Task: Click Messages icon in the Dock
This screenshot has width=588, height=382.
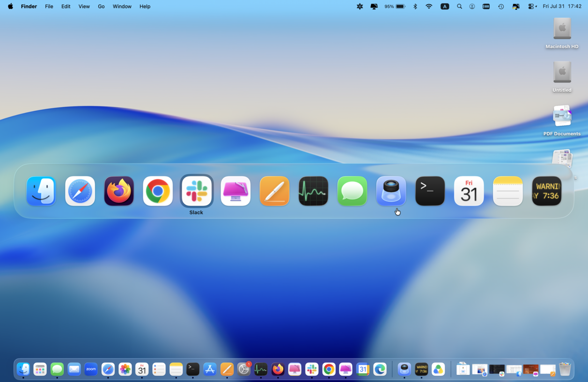Action: (x=57, y=369)
